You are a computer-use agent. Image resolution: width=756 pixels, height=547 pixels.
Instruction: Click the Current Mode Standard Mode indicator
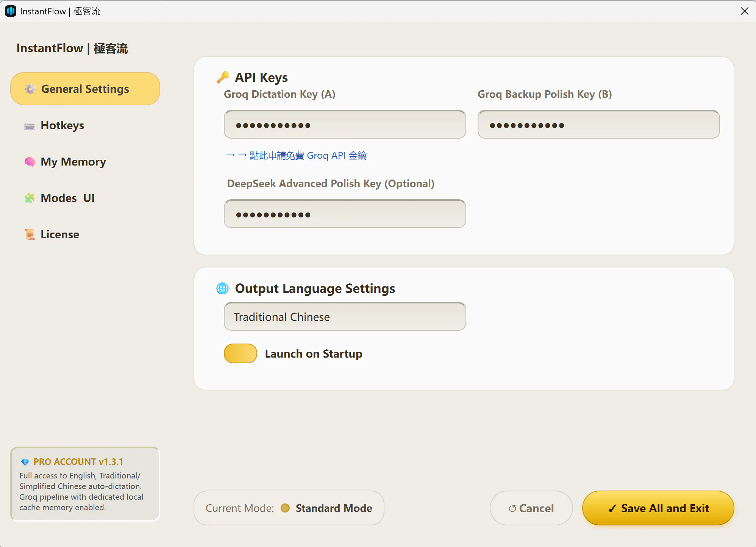coord(289,508)
